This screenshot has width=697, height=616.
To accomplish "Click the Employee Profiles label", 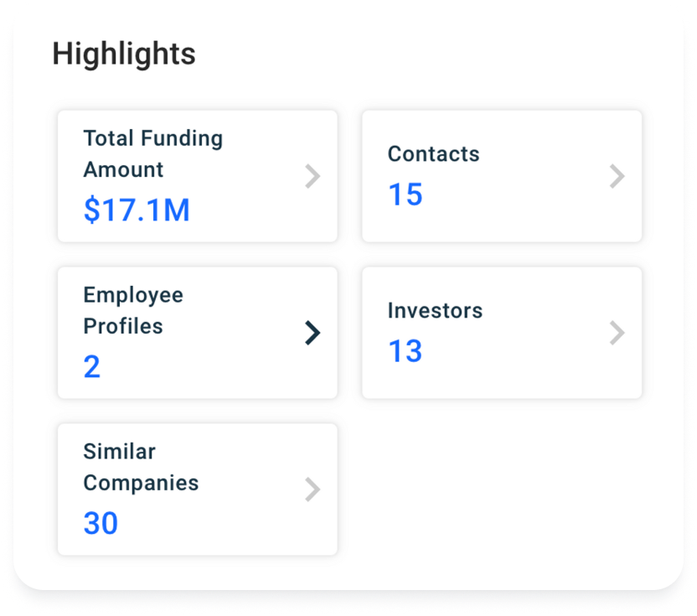I will click(133, 310).
